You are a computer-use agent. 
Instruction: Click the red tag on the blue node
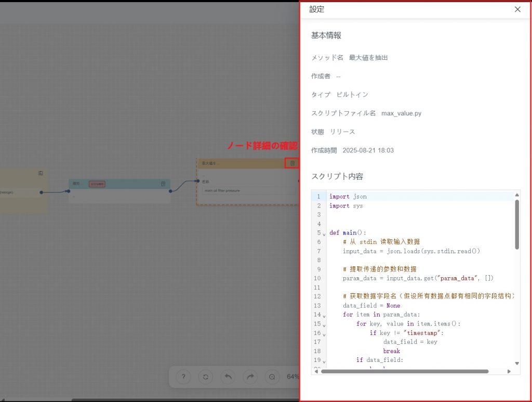97,184
